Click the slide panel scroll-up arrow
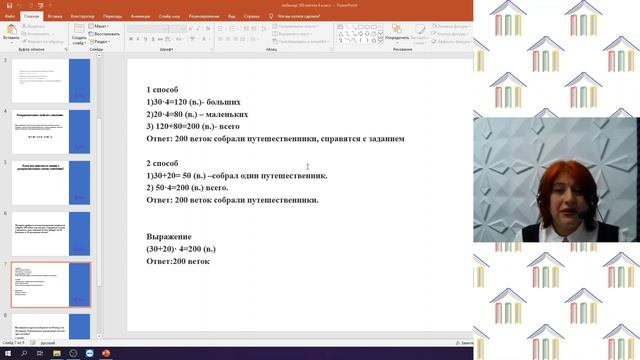Screen dimensions: 640x360 [x=99, y=56]
